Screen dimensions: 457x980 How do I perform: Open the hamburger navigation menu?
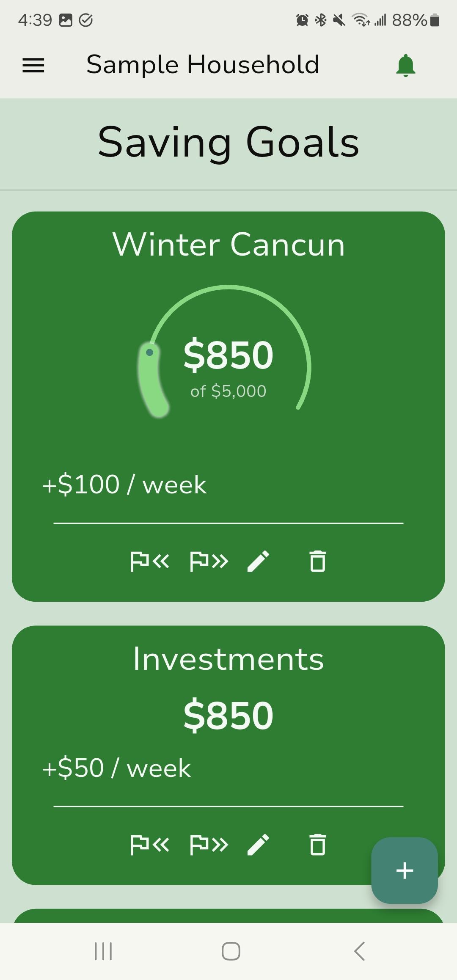coord(33,65)
